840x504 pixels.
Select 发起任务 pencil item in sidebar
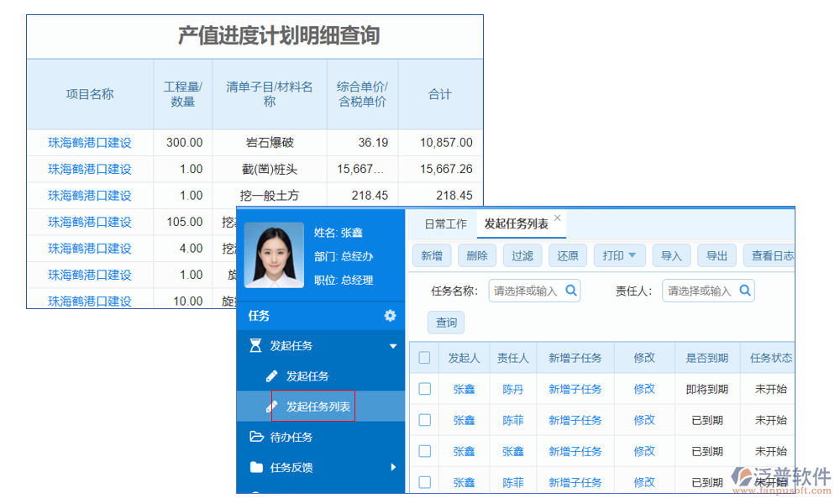coord(307,376)
